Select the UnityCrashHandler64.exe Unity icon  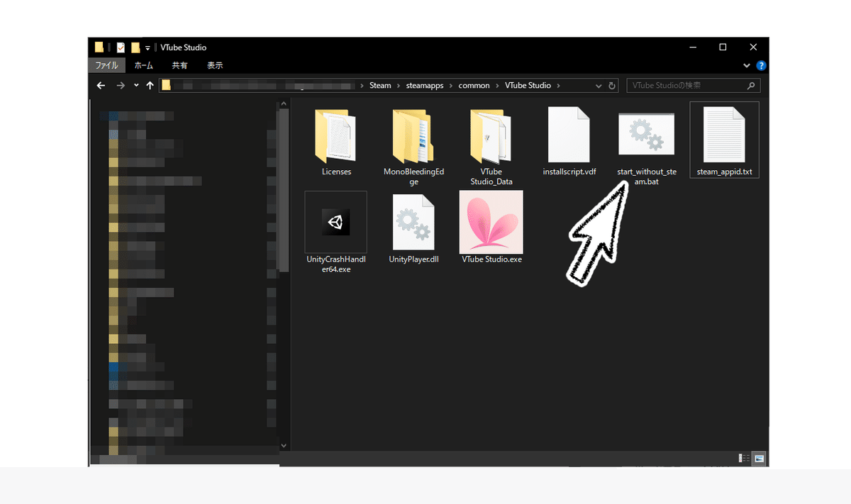335,223
